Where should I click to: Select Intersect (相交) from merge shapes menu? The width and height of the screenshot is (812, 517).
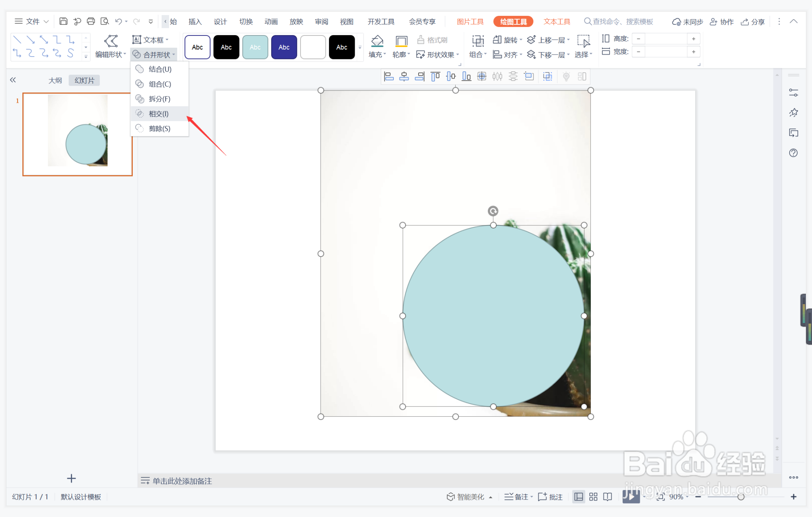[x=158, y=114]
